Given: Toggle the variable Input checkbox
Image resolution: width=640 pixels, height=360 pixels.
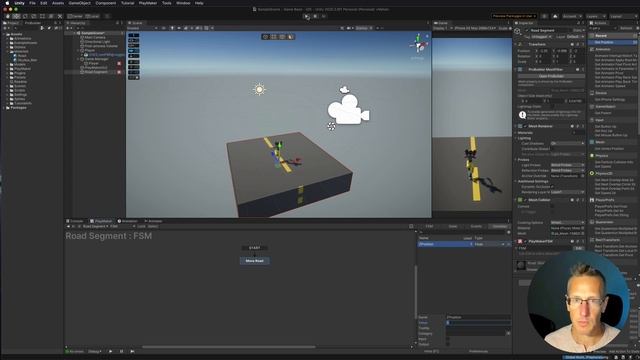Looking at the screenshot, I should point(448,339).
